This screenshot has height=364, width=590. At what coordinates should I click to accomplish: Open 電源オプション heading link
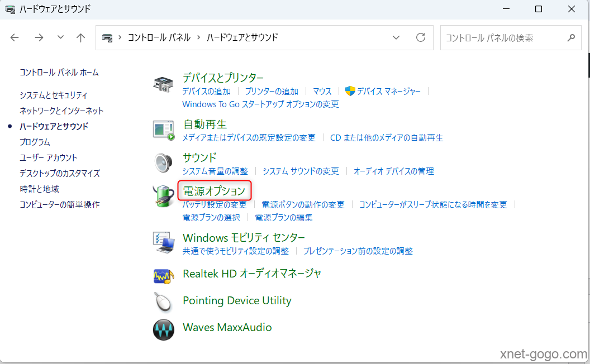click(x=214, y=191)
